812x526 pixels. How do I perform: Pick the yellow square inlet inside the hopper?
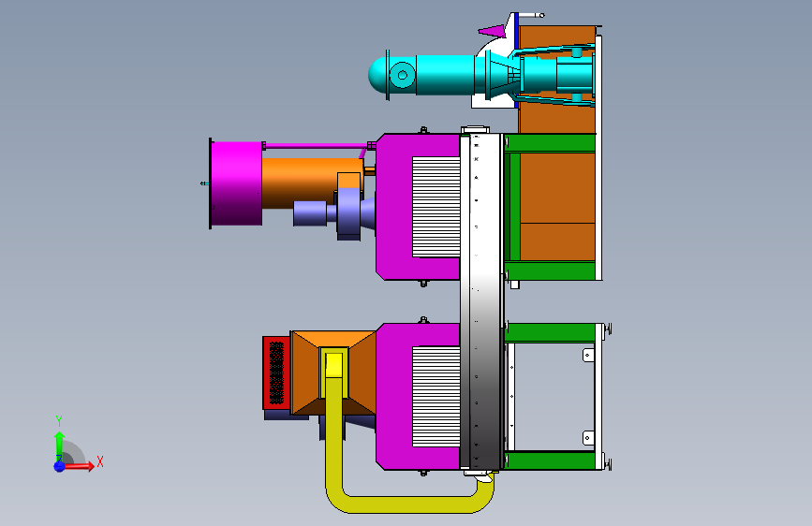[x=334, y=364]
